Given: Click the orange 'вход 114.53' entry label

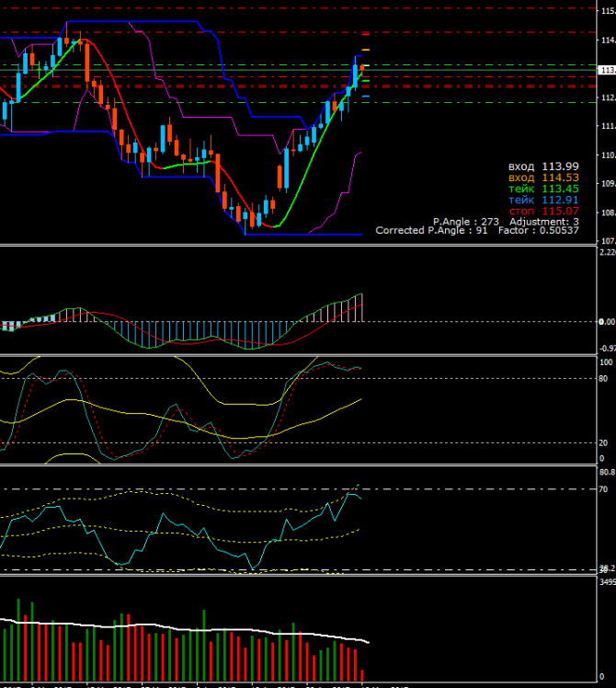Looking at the screenshot, I should 543,178.
